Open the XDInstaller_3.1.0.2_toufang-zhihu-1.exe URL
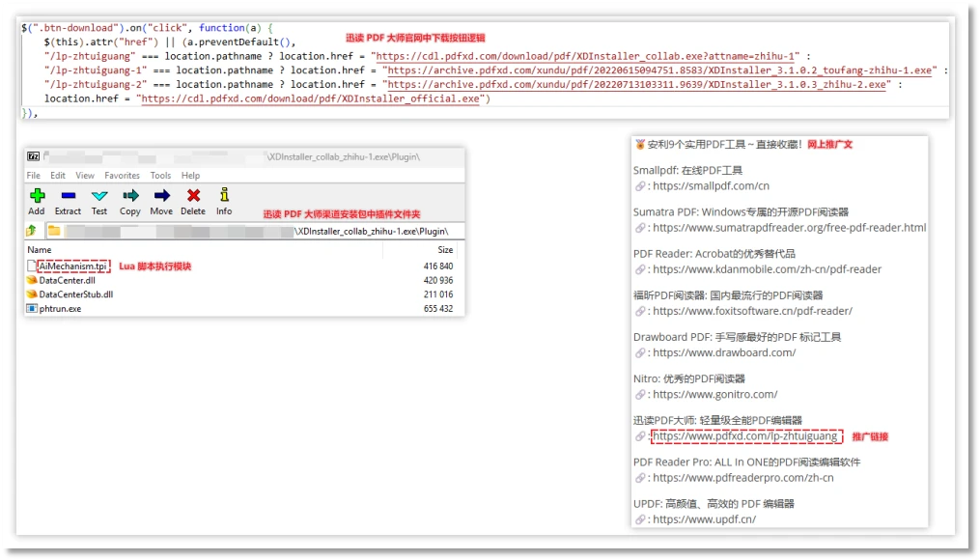The width and height of the screenshot is (980, 560). click(662, 70)
